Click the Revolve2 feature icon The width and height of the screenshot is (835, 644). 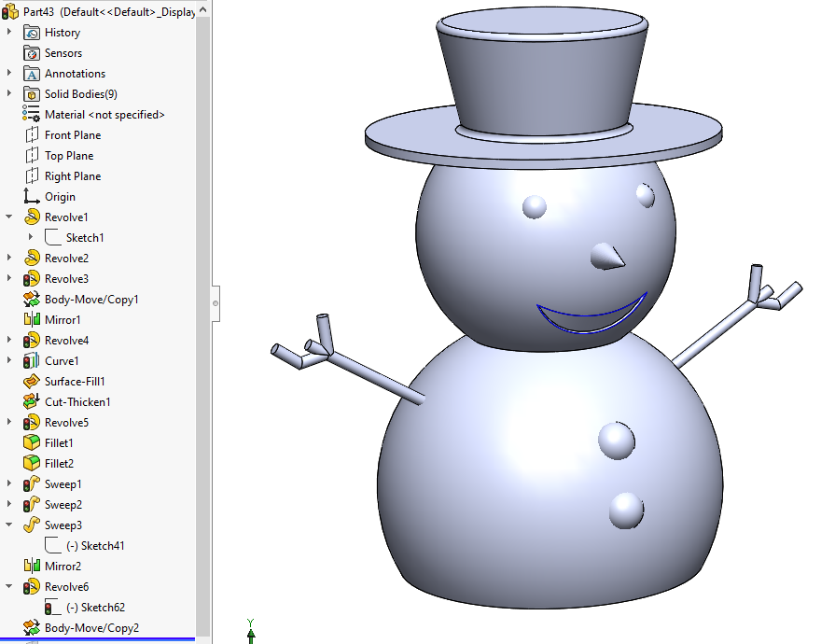point(32,259)
